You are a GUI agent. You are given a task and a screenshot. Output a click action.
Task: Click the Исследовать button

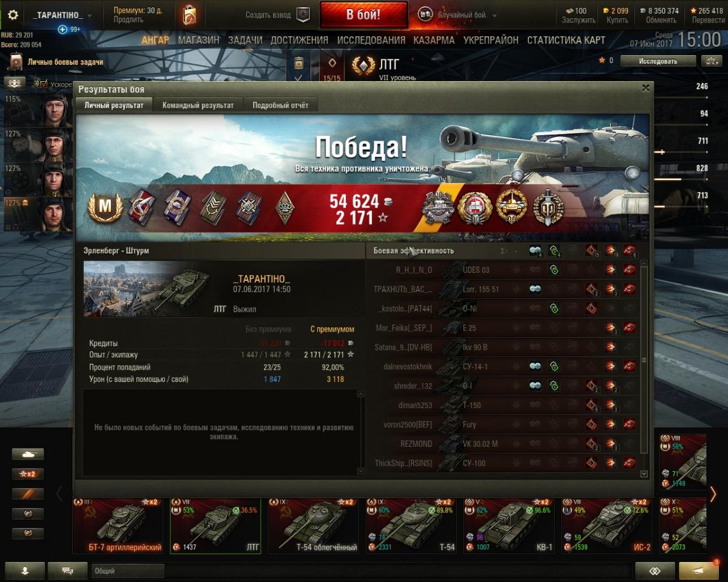658,61
